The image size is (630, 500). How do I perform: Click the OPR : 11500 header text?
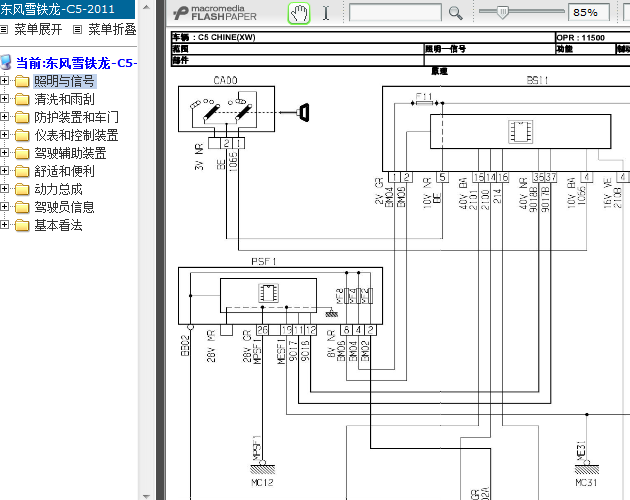[x=581, y=37]
